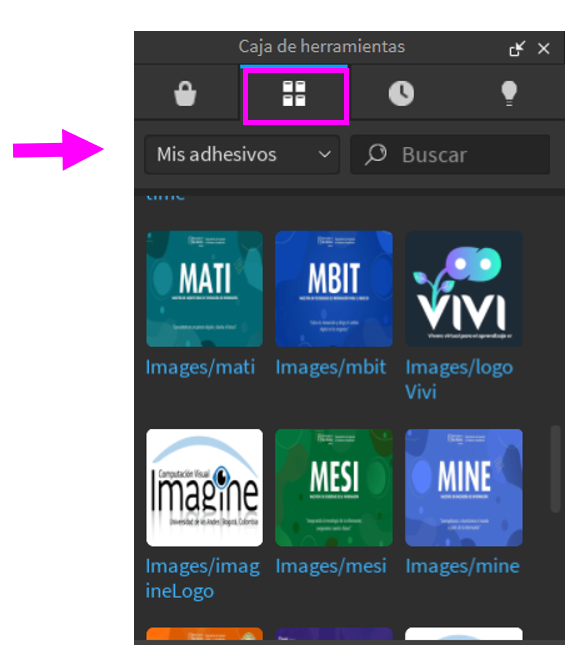577x665 pixels.
Task: Open the Recent clock tab
Action: tap(401, 93)
